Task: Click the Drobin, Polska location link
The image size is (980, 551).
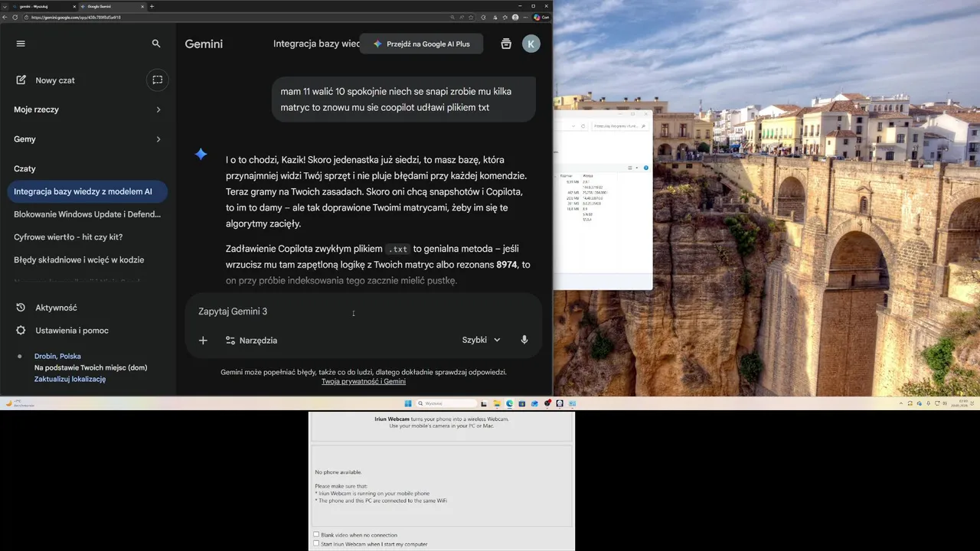Action: click(x=57, y=356)
